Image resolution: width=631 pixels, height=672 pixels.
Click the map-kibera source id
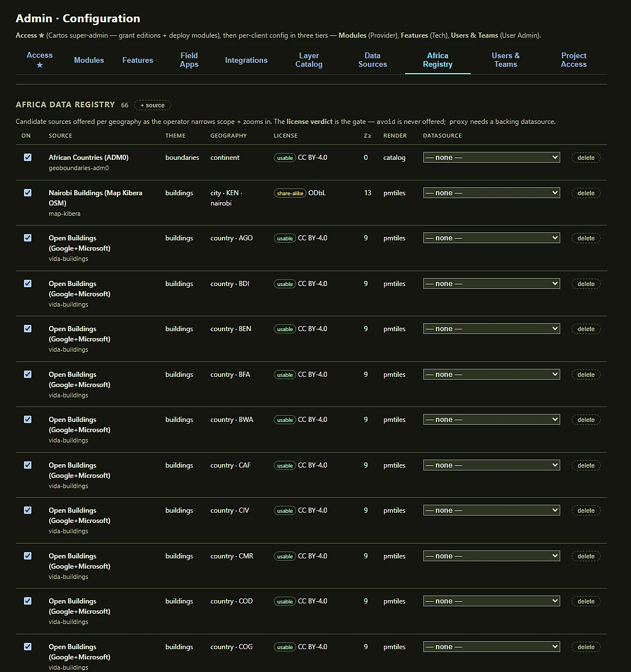(64, 214)
